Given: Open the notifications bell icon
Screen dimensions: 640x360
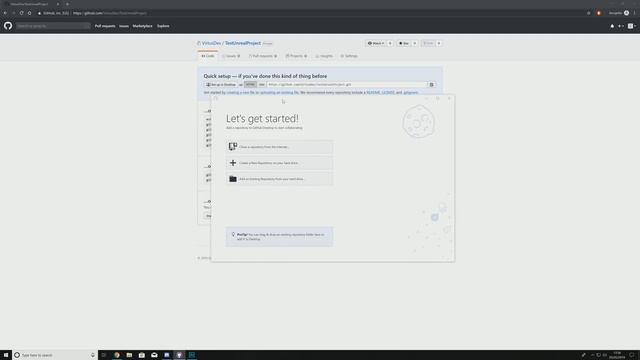Looking at the screenshot, I should coord(612,26).
